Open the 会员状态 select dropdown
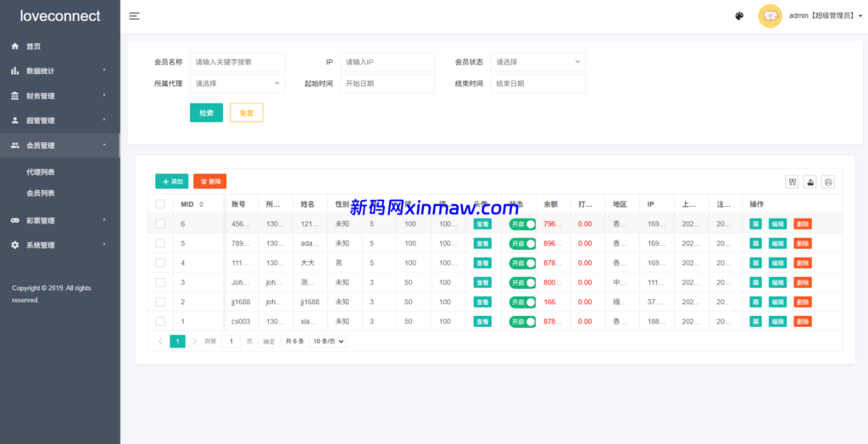The height and width of the screenshot is (444, 868). [x=538, y=62]
